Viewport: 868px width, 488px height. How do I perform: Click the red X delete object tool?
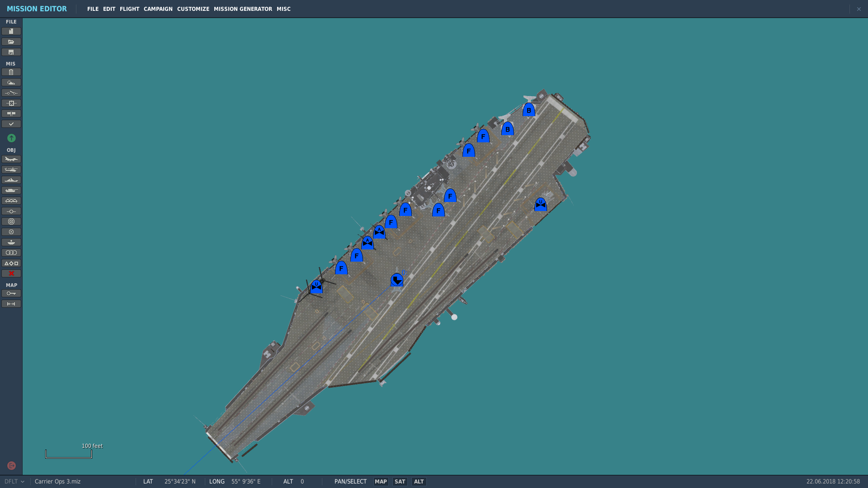pos(11,273)
